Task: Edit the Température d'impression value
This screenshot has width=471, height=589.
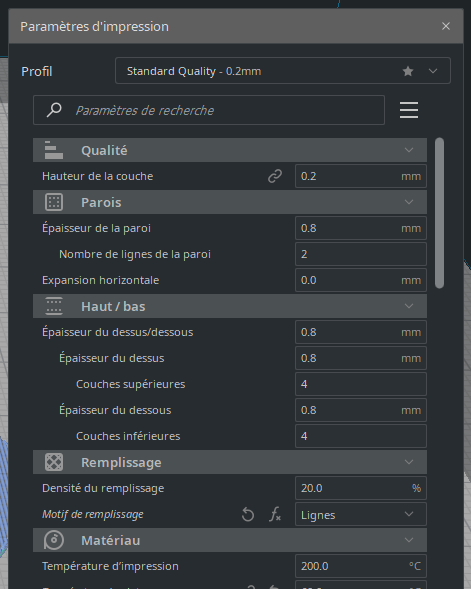Action: pos(361,566)
